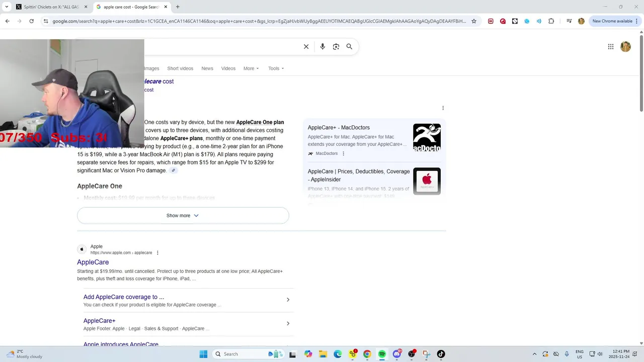Expand the More search filters dropdown
This screenshot has width=644, height=362.
pos(251,68)
